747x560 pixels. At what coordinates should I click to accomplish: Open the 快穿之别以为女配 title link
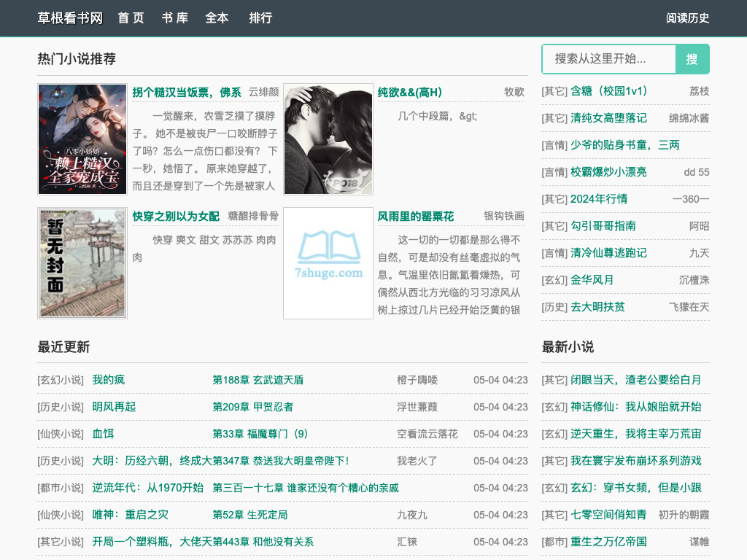click(176, 217)
